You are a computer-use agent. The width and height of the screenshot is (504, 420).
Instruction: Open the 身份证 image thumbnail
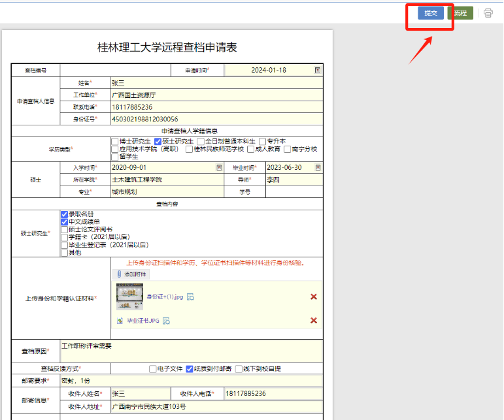tap(129, 297)
